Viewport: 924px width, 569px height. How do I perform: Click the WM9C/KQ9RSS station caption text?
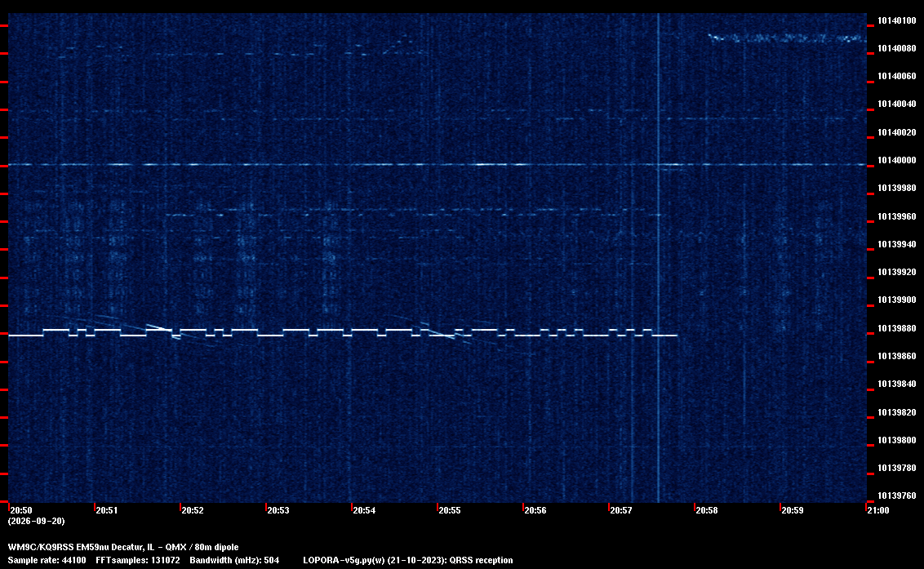point(123,547)
